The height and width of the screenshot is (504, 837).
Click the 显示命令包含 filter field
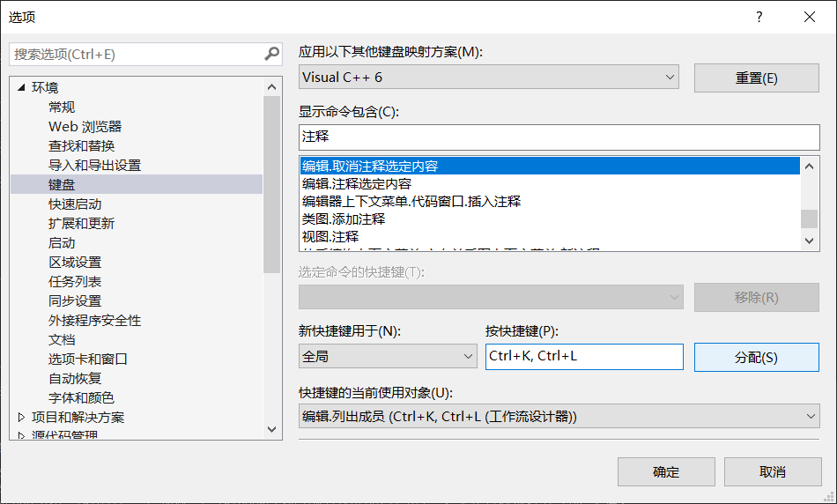[559, 137]
